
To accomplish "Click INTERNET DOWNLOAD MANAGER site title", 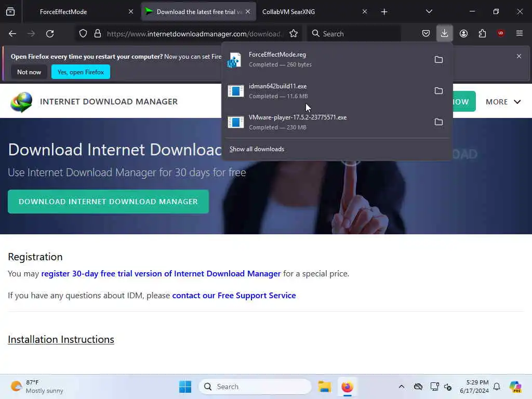I will (109, 102).
